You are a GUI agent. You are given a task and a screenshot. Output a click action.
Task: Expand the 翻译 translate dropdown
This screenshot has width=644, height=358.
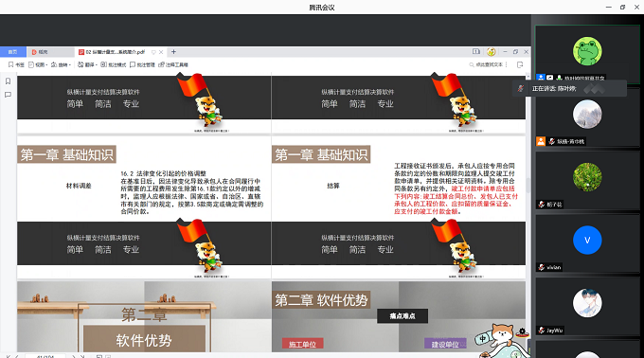tap(87, 64)
